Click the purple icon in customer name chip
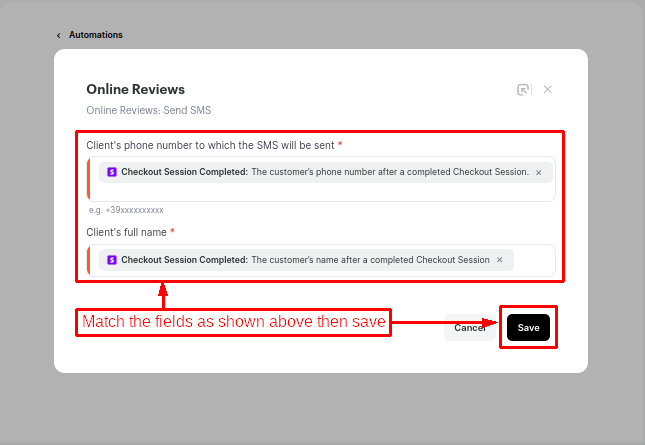Viewport: 645px width, 445px height. point(112,260)
